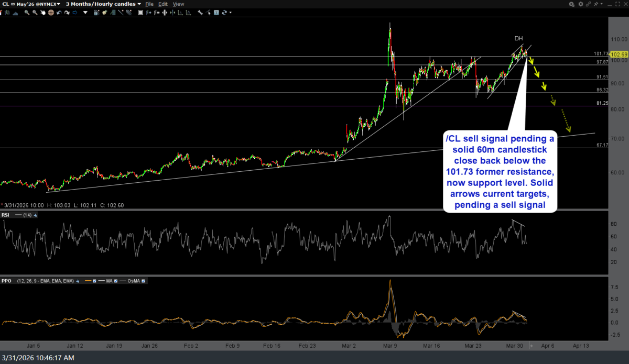The width and height of the screenshot is (629, 364).
Task: Expand 3 Months/Hourly candles timeframe dropdown
Action: tap(103, 4)
